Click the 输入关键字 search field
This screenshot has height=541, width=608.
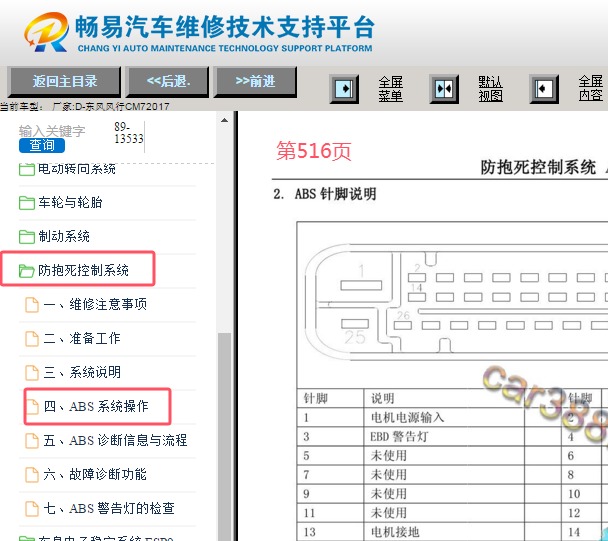[x=52, y=131]
